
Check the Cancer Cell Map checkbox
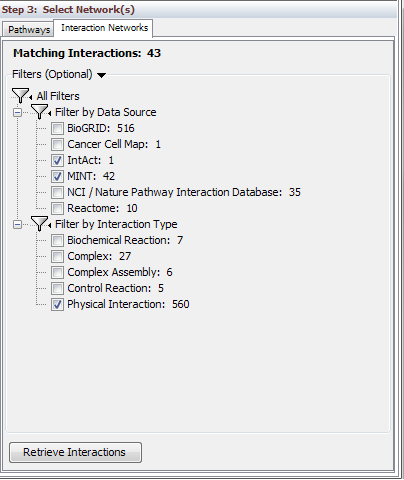tap(57, 144)
